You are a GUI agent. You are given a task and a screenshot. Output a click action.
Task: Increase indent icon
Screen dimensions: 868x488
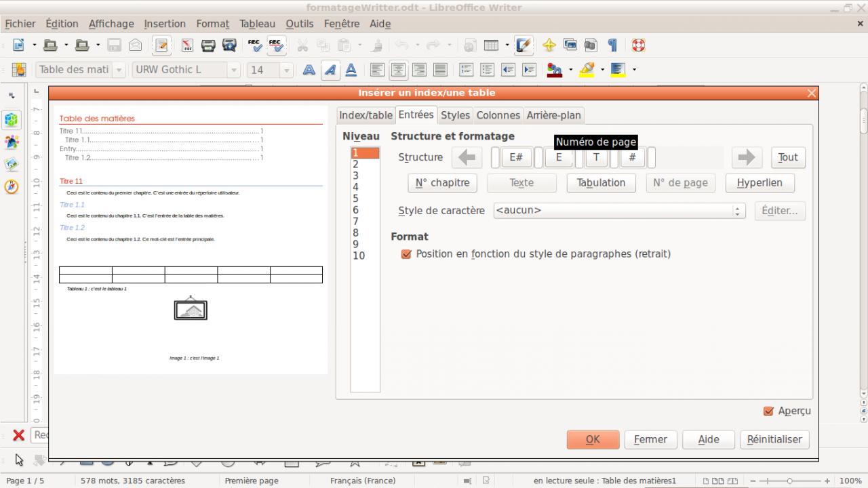[529, 70]
